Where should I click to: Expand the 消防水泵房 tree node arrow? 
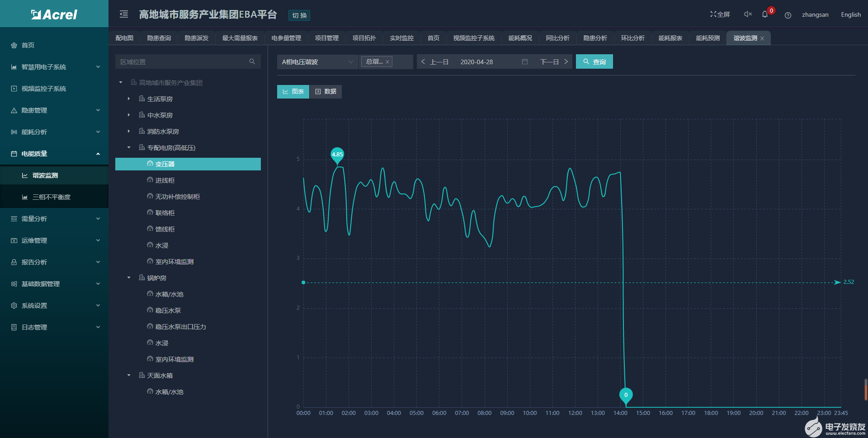point(129,131)
